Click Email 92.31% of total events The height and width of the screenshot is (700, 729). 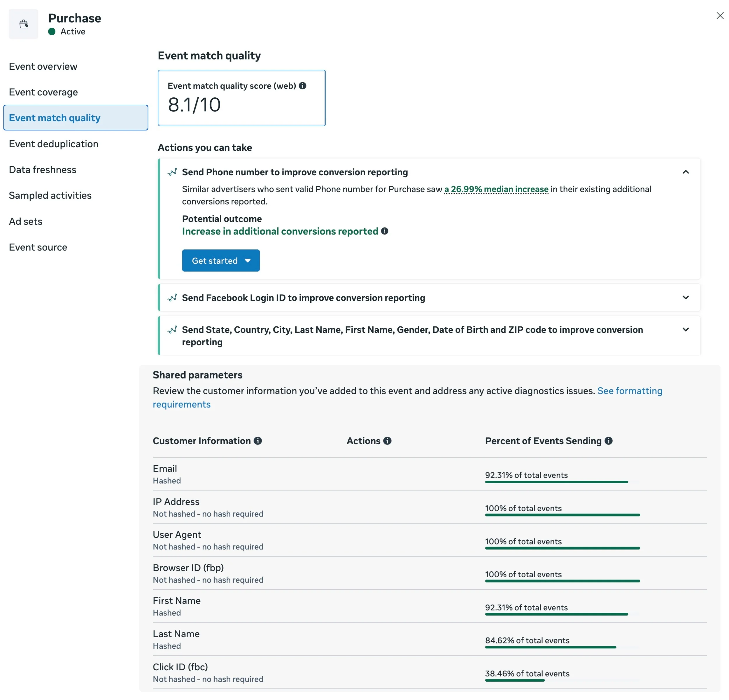(526, 475)
